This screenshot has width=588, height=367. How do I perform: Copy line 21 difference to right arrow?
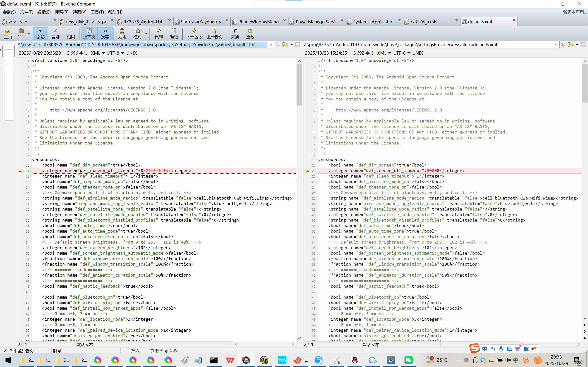click(21, 171)
